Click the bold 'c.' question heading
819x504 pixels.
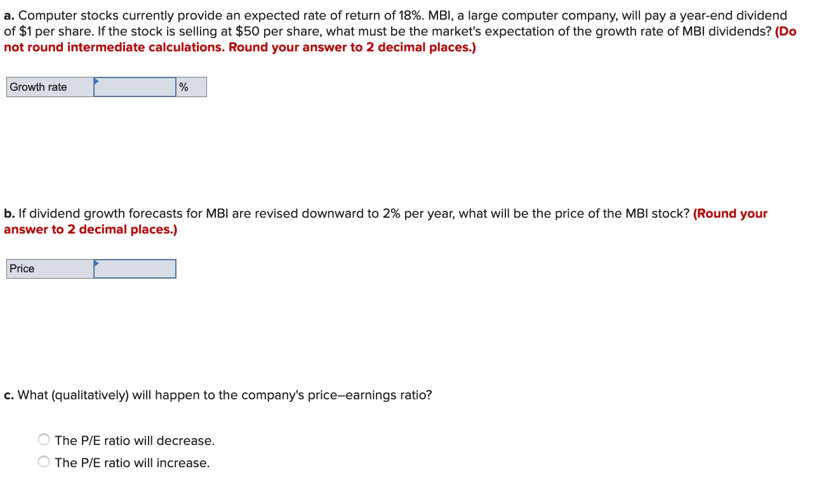click(x=9, y=395)
